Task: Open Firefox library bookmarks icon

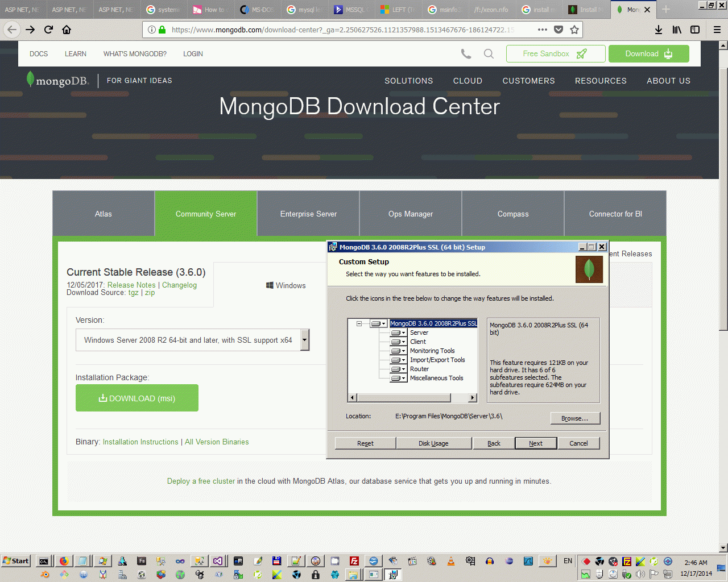Action: pos(677,30)
